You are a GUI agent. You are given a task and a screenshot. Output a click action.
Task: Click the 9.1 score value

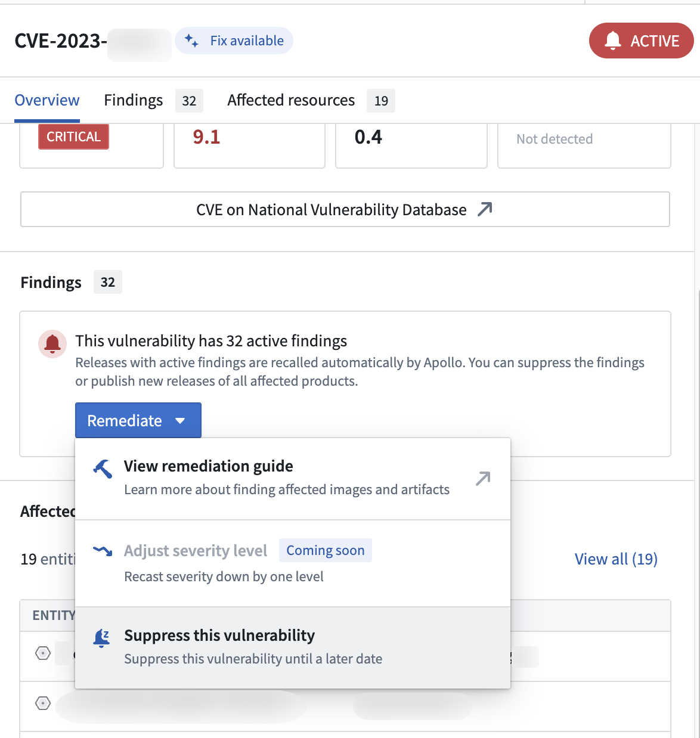pyautogui.click(x=206, y=137)
